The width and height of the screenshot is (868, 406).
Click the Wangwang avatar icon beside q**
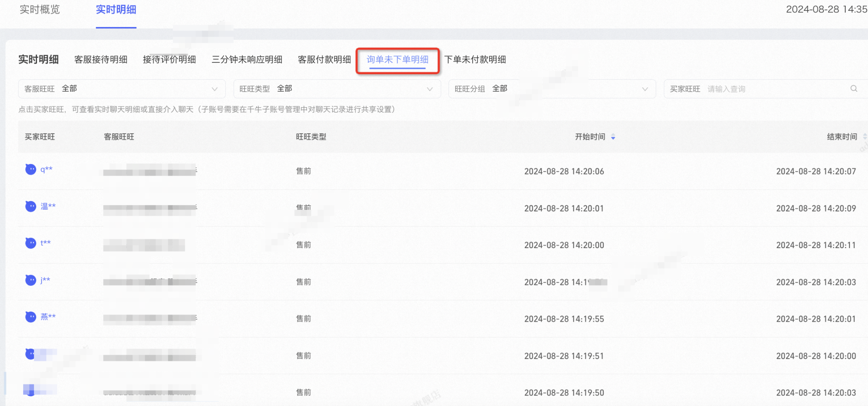(x=30, y=169)
